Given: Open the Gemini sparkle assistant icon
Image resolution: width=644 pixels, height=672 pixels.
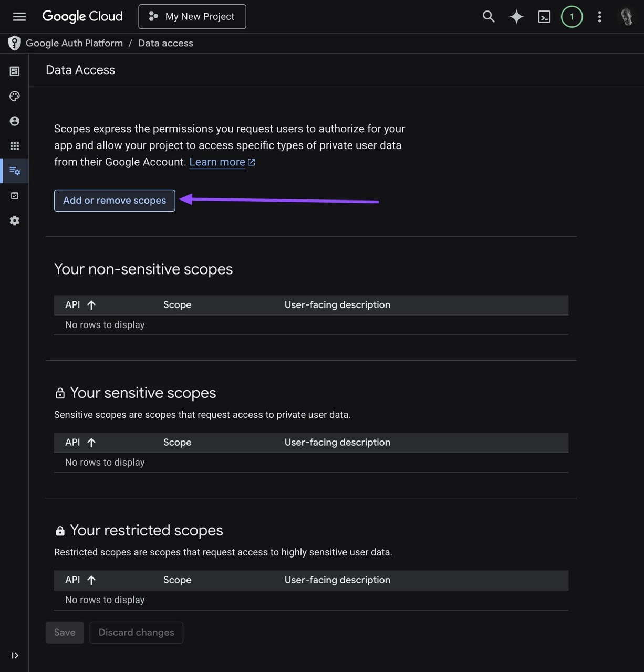Looking at the screenshot, I should pyautogui.click(x=516, y=16).
